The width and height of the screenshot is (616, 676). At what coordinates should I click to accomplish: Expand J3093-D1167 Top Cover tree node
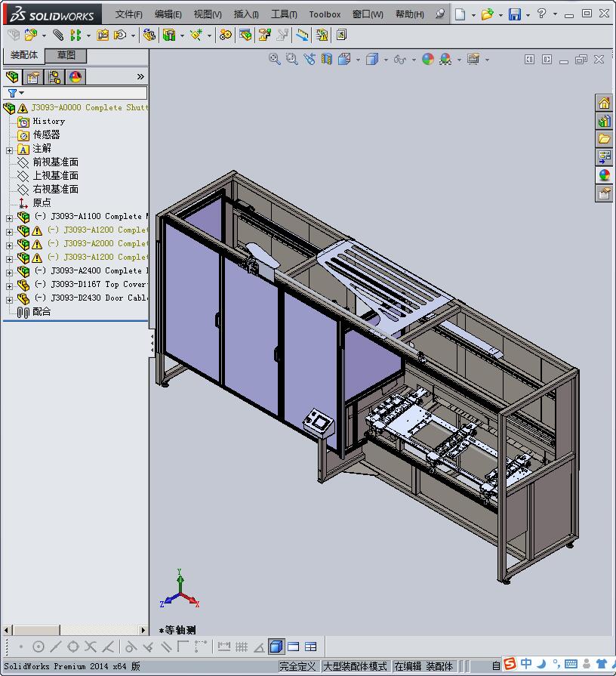[10, 286]
